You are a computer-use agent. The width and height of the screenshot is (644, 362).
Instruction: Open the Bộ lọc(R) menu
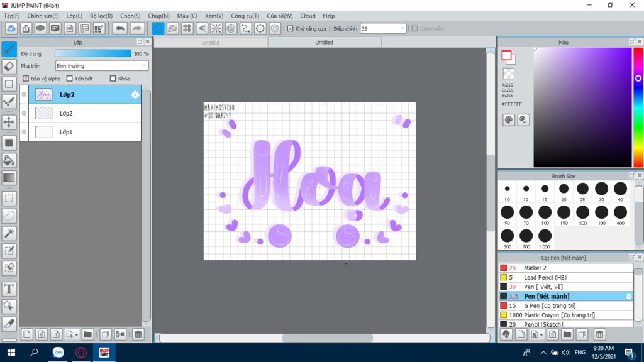click(x=101, y=16)
